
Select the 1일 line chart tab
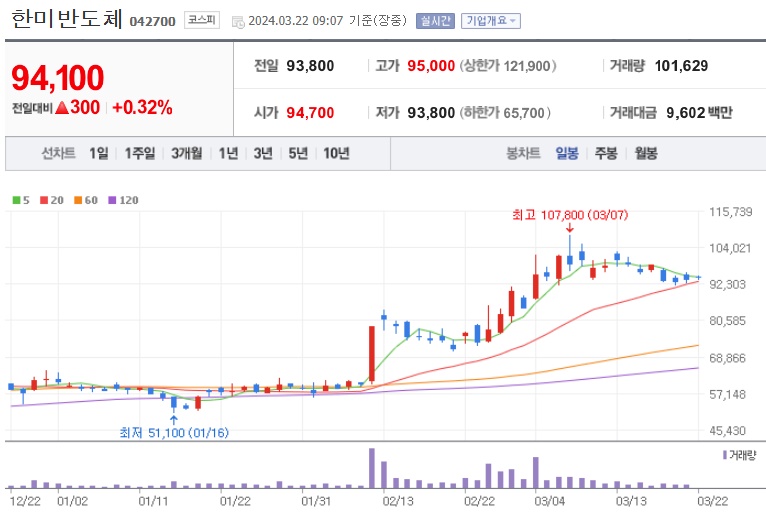tap(99, 153)
